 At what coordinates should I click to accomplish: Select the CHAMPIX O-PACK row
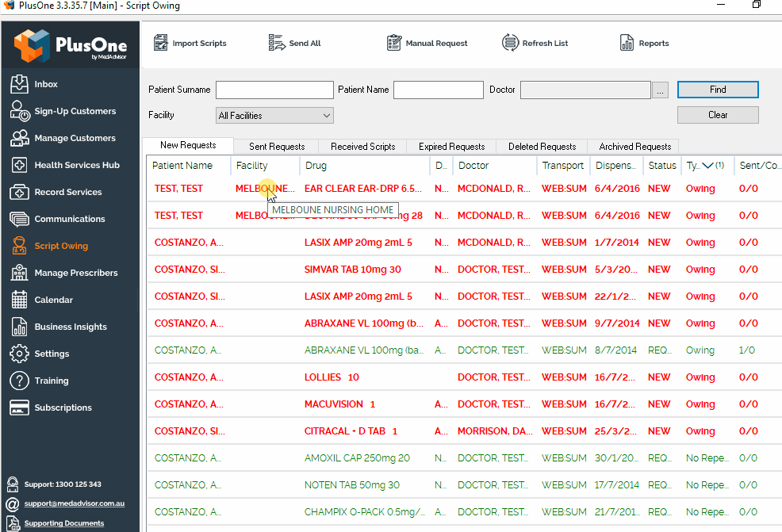(464, 511)
